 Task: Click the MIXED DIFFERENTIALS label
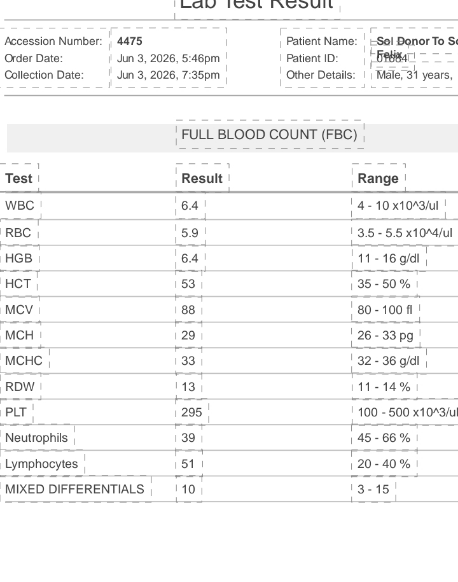75,489
